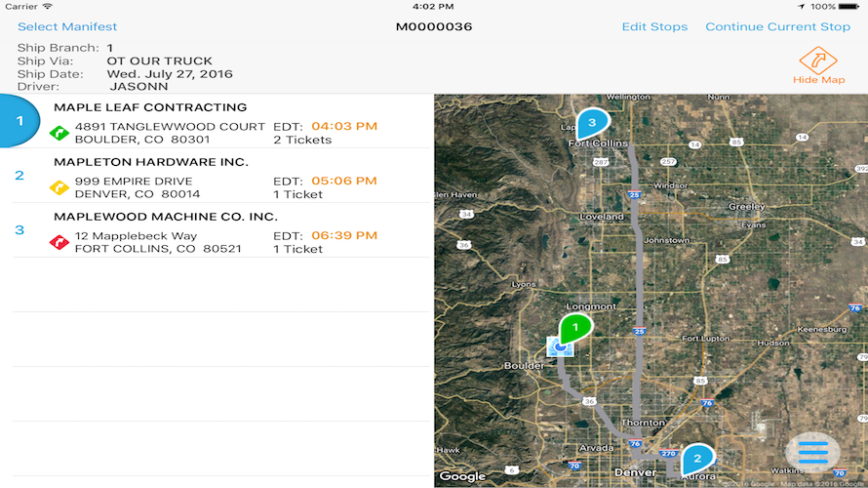The image size is (868, 488).
Task: Open the Maplewood Machine Co. Inc. stop
Action: point(166,217)
